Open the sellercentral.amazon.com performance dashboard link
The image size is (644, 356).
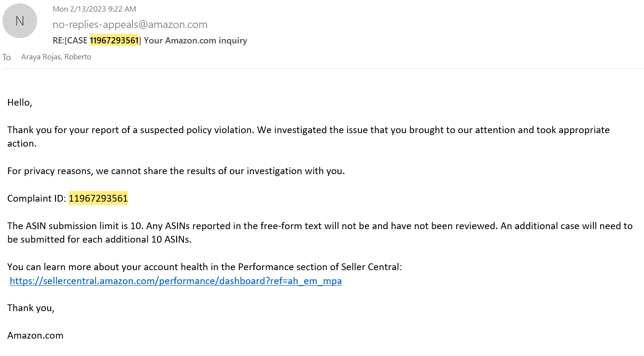coord(176,281)
